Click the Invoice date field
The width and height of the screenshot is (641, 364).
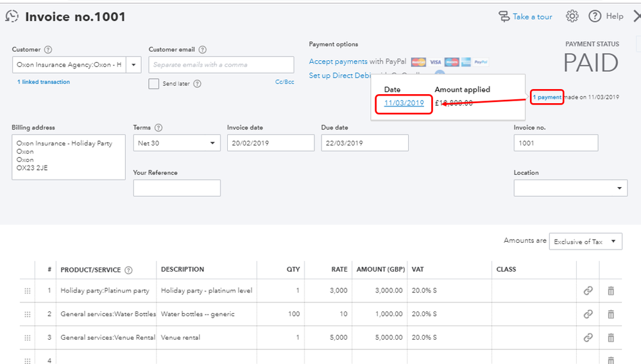tap(271, 144)
